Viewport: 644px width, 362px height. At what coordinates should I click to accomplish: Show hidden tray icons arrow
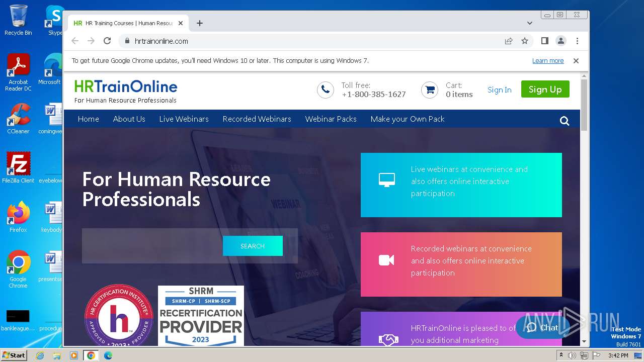pos(561,355)
